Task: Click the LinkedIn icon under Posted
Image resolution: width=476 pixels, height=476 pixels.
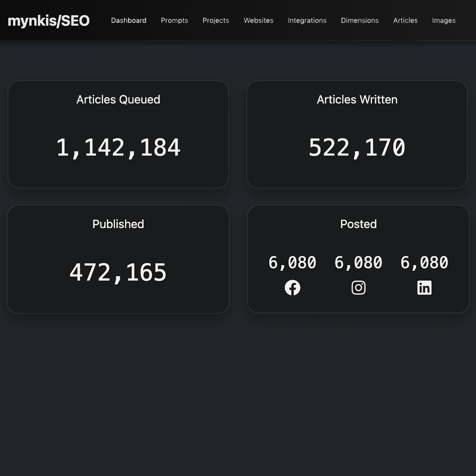Action: (424, 288)
